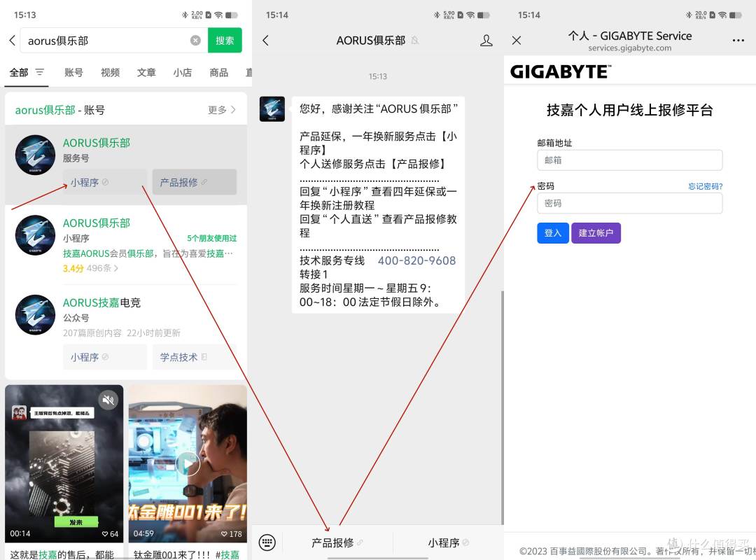Select the 全部 tab

coord(20,72)
